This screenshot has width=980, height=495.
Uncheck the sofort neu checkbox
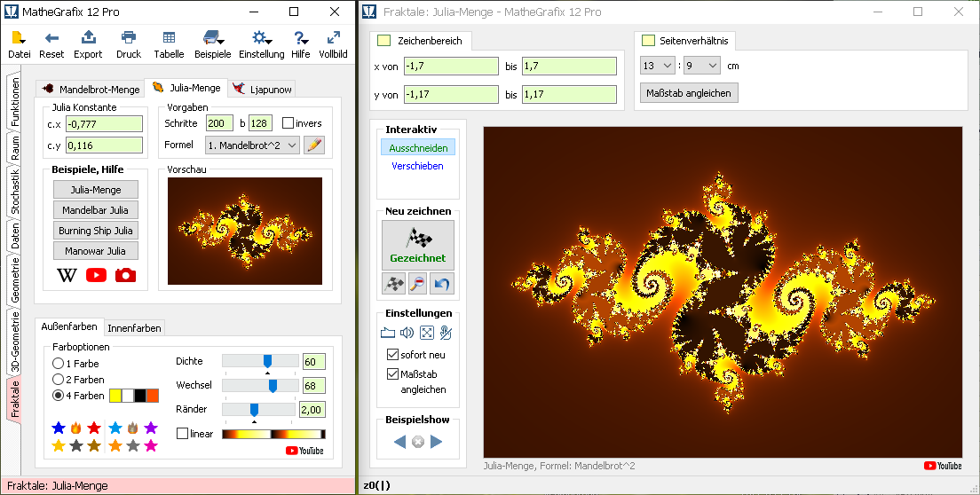pos(392,355)
